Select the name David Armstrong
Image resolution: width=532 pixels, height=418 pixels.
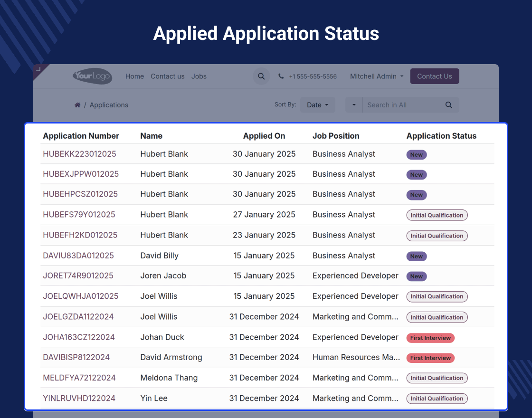tap(171, 357)
